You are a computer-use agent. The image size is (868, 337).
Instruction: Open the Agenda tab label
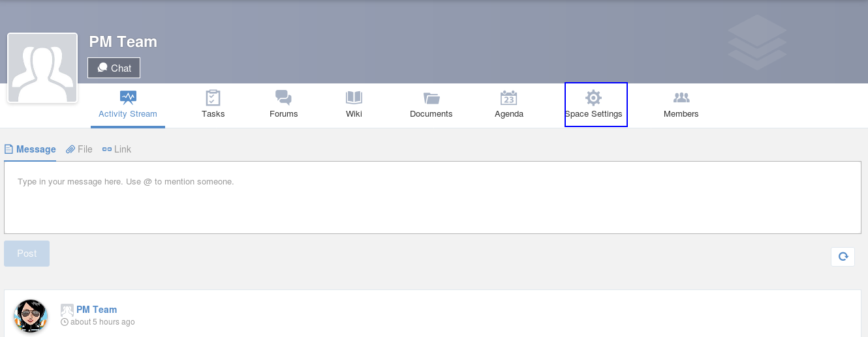point(509,114)
